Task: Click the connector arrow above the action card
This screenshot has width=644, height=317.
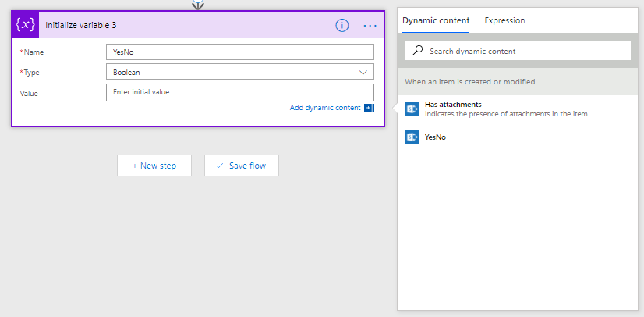Action: pyautogui.click(x=198, y=5)
